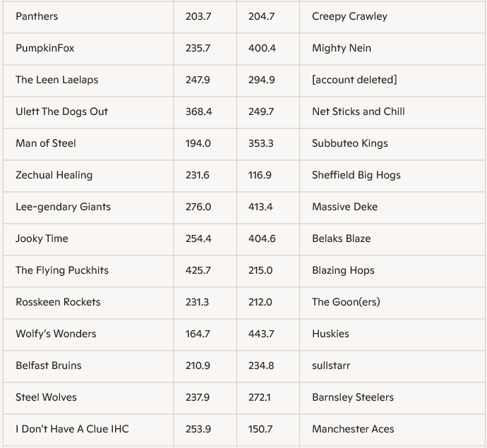
Task: Click the Barnsley Steelers cell
Action: tap(353, 397)
